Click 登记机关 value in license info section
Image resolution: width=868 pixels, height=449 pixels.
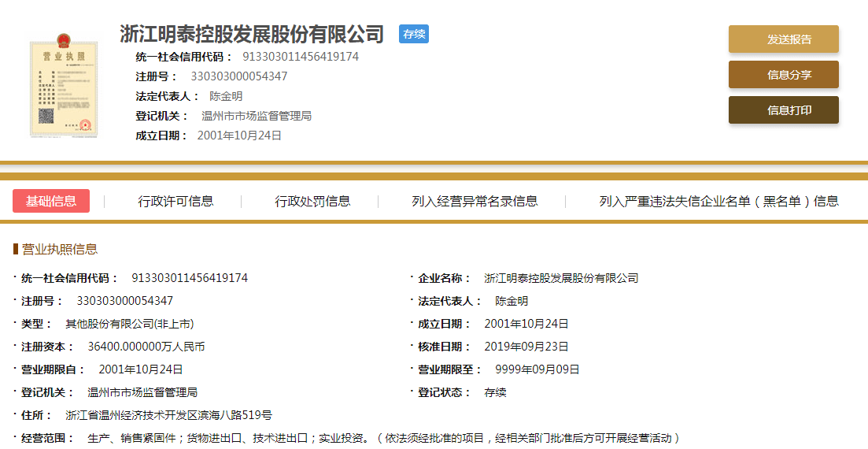tap(142, 392)
